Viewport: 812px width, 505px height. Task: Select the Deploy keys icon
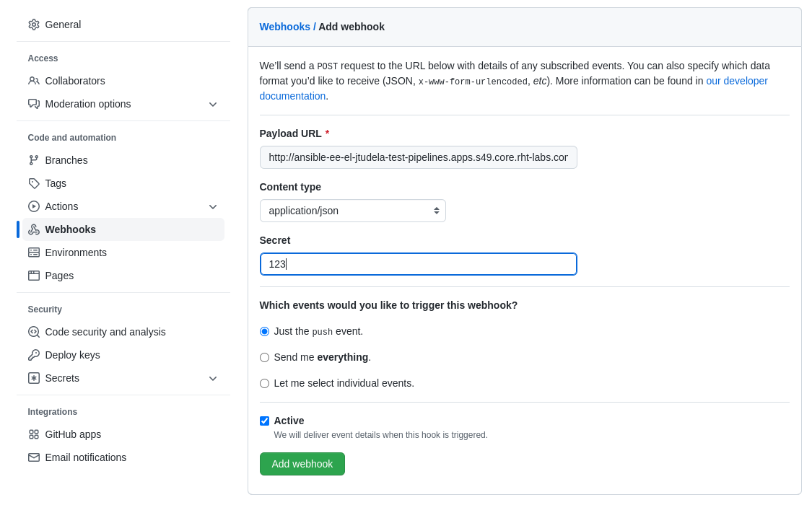tap(34, 355)
